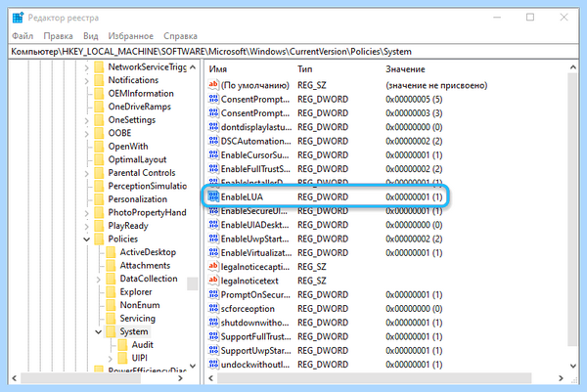Viewport: 587px width, 392px height.
Task: Click the Registry Editor title bar icon
Action: pos(18,18)
